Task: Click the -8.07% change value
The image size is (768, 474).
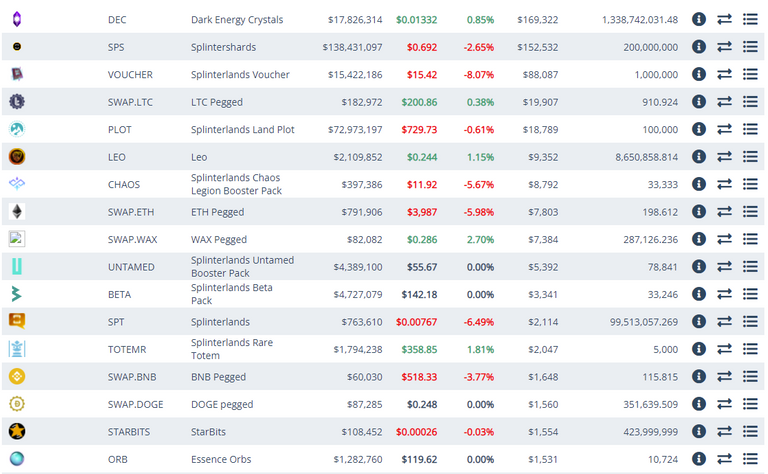Action: 479,74
